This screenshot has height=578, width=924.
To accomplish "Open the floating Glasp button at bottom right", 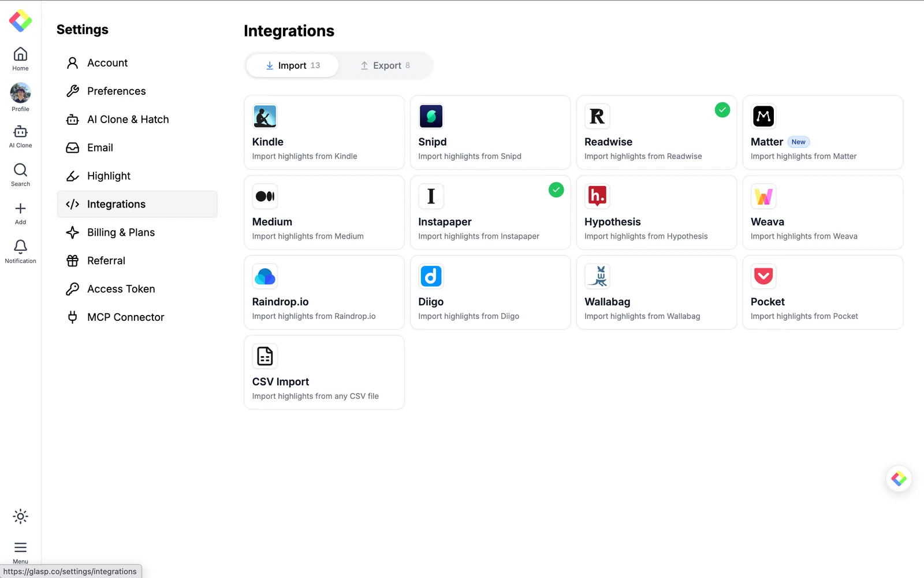I will pos(899,479).
